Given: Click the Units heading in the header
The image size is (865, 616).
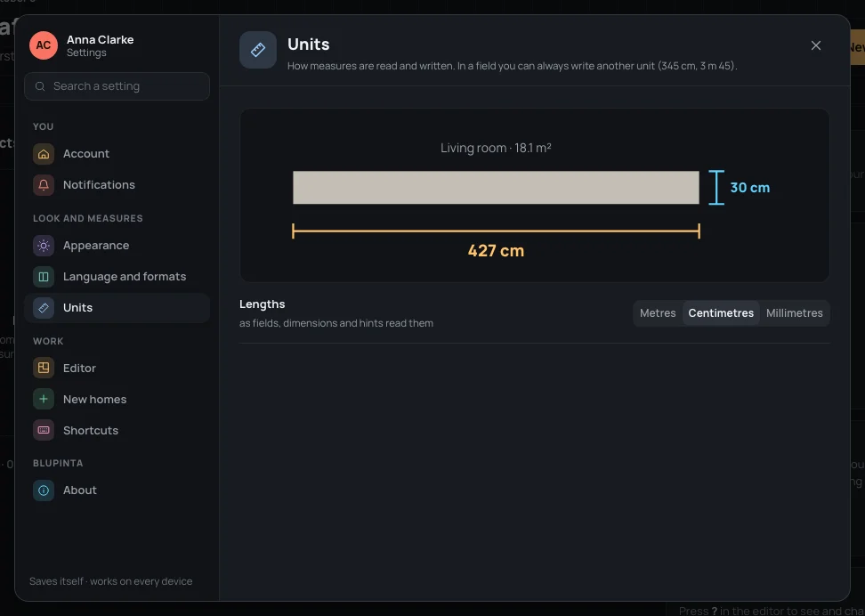Looking at the screenshot, I should (x=309, y=45).
